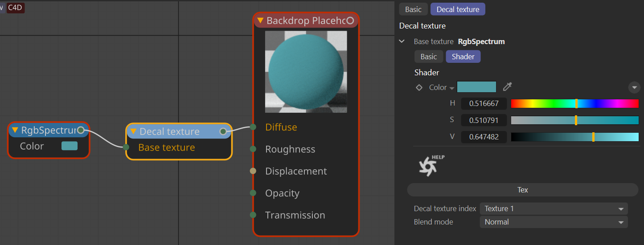Click the eyedropper color picker icon

click(x=507, y=87)
